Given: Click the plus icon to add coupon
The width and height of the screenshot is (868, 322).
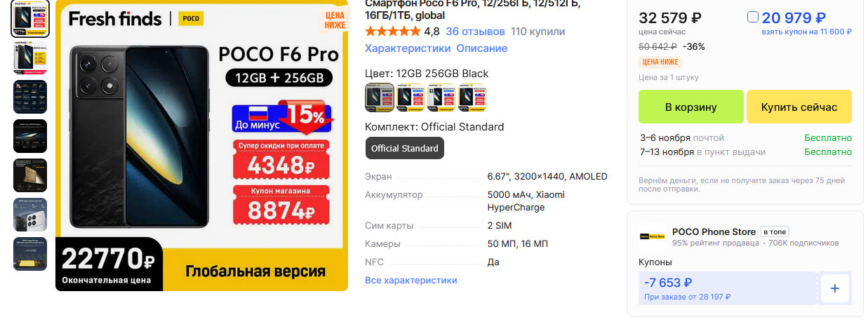Looking at the screenshot, I should tap(835, 288).
